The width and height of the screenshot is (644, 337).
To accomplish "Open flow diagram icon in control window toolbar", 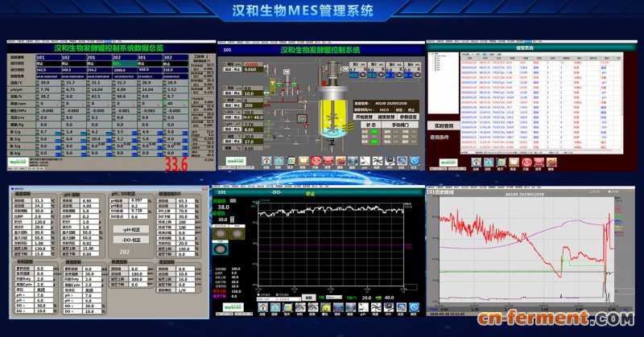I will tap(279, 161).
